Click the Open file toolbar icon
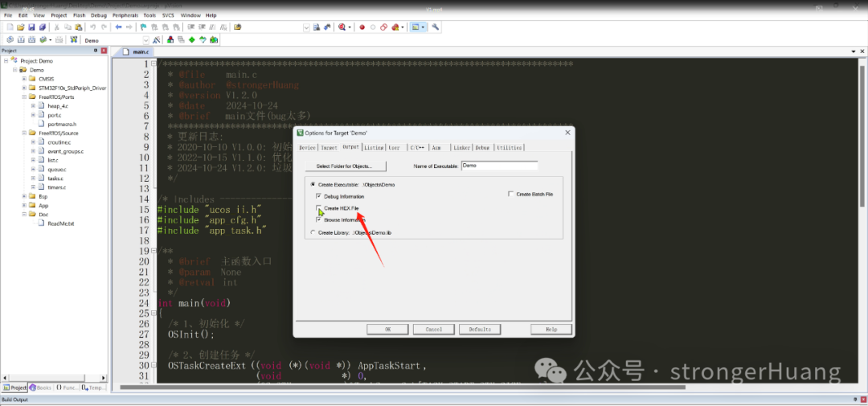 pyautogui.click(x=20, y=27)
